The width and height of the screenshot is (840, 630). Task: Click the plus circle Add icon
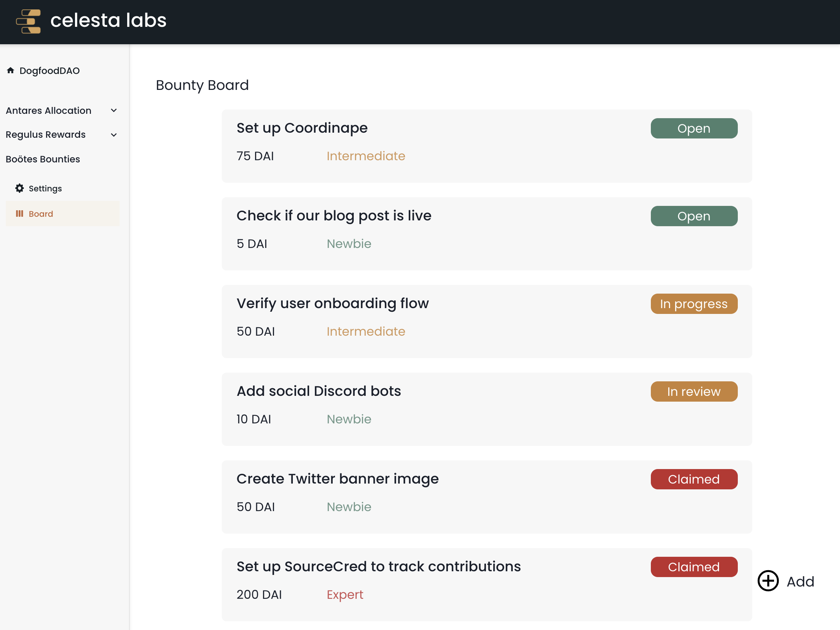[x=768, y=581]
